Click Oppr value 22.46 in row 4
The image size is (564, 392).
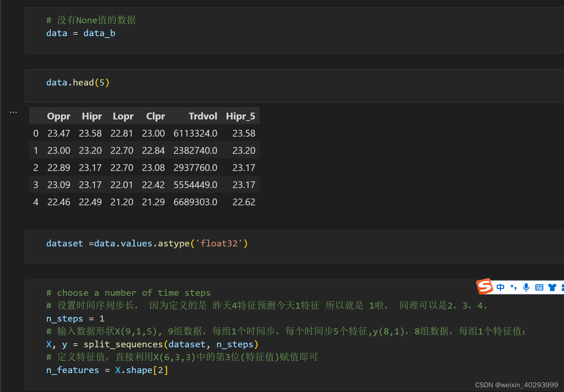tap(59, 202)
